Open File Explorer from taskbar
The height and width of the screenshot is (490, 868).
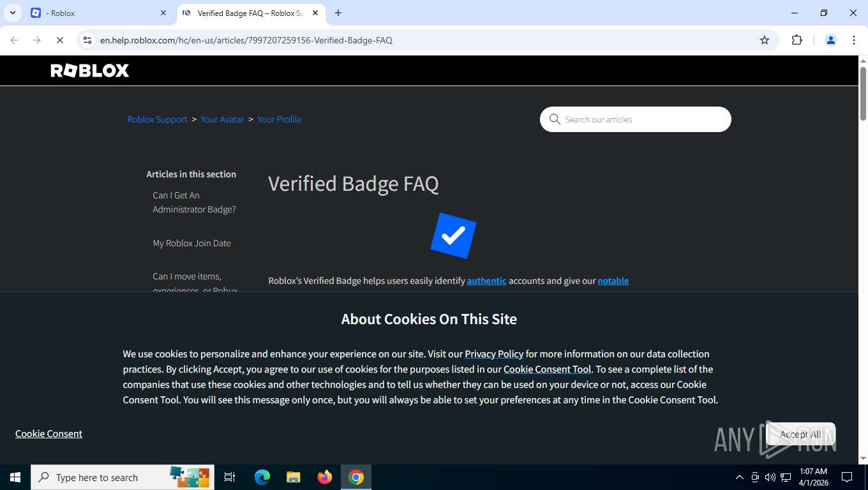coord(293,477)
